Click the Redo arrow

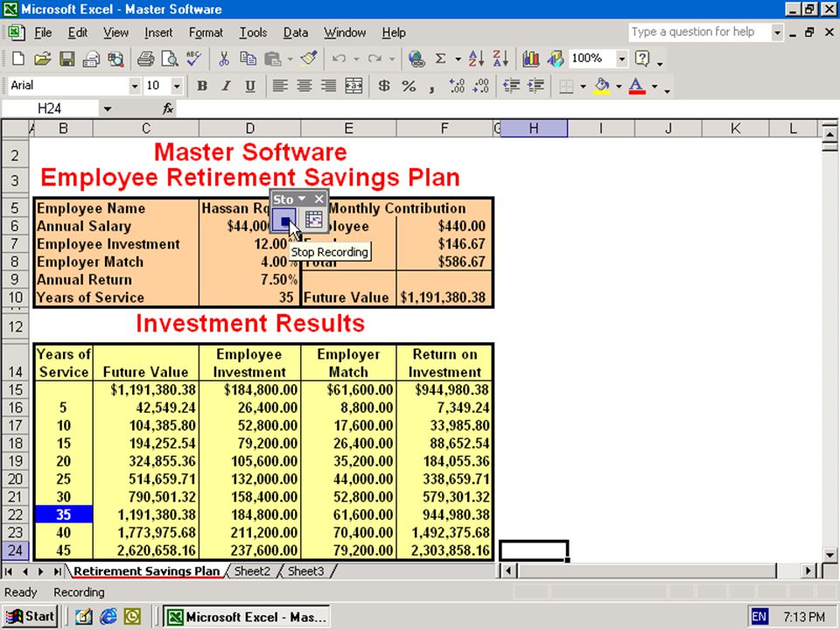click(374, 59)
